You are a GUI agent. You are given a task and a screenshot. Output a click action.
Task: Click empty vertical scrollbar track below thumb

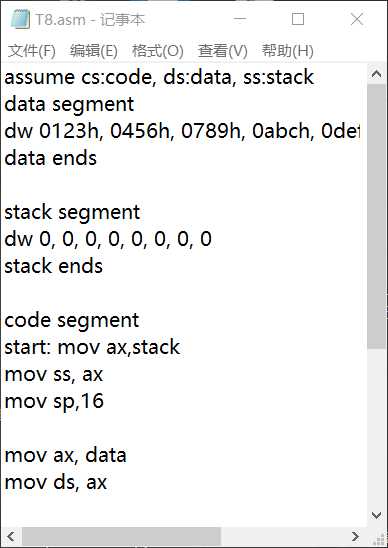coord(376,427)
